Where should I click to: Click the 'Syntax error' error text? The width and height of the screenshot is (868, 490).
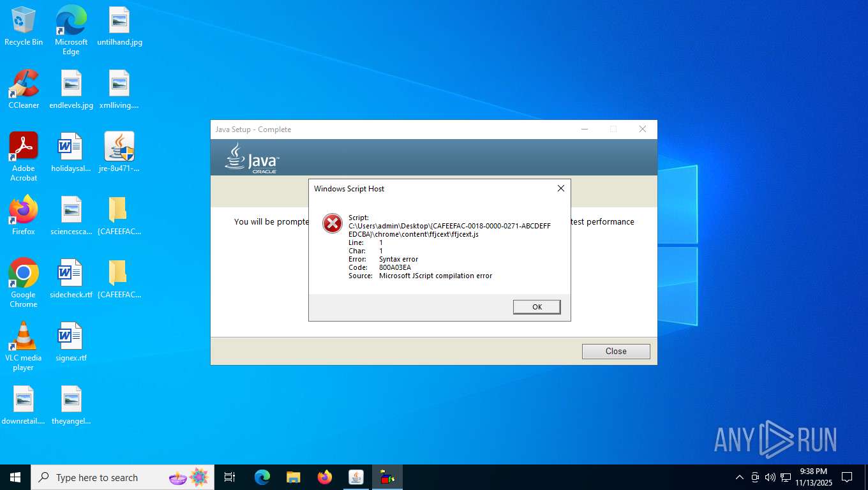point(398,259)
